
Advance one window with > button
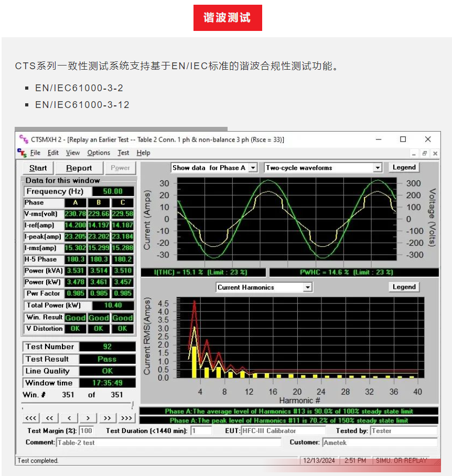(x=88, y=418)
